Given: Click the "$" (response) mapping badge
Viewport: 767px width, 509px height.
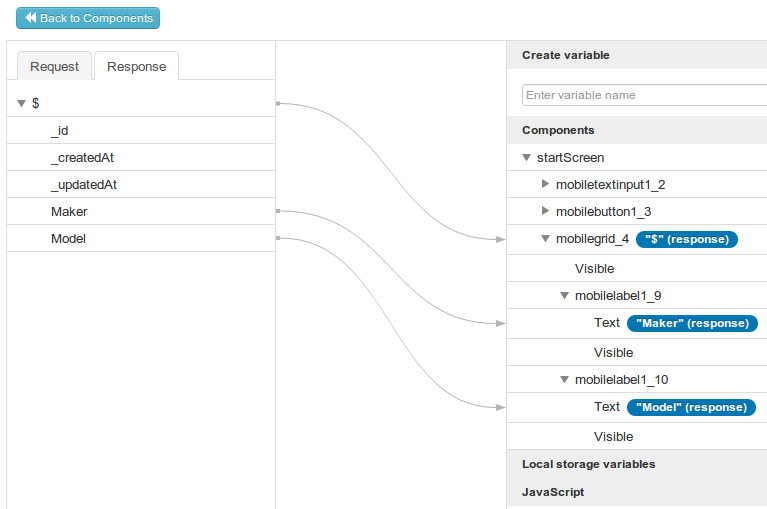Looking at the screenshot, I should pyautogui.click(x=687, y=239).
